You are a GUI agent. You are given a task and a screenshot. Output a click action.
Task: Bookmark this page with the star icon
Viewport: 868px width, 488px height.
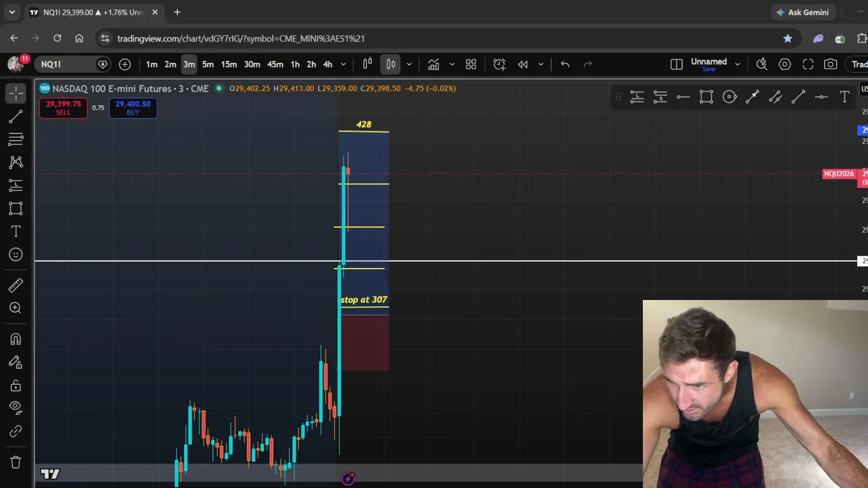coord(787,39)
